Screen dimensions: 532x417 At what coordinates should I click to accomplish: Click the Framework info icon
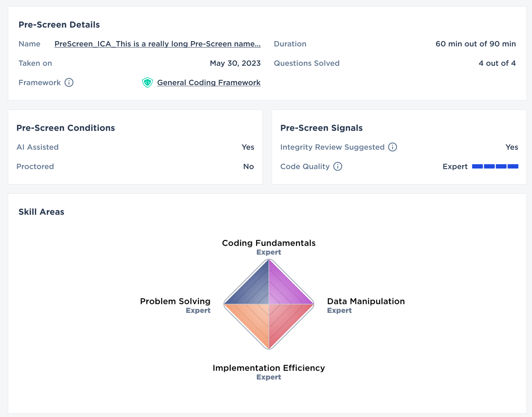pos(69,83)
